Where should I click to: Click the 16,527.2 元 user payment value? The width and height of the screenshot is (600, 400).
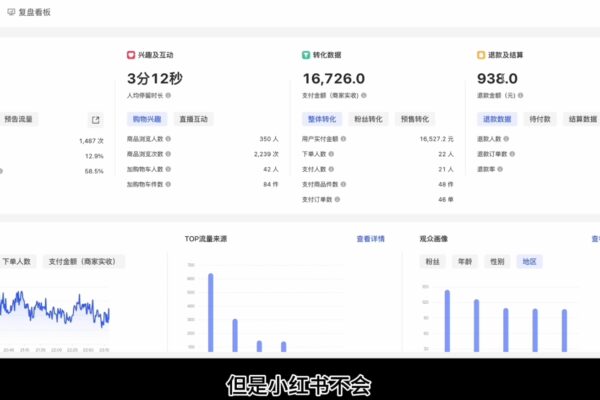click(x=437, y=139)
